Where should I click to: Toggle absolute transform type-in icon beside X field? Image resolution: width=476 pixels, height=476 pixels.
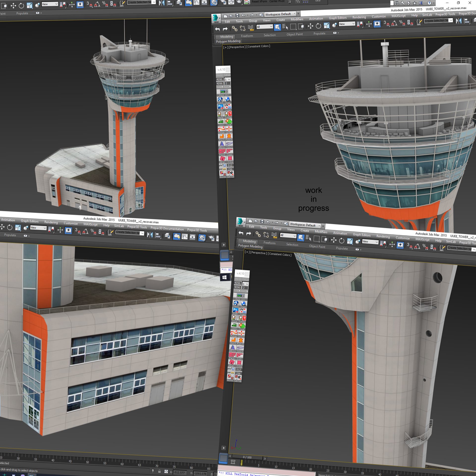point(166,472)
